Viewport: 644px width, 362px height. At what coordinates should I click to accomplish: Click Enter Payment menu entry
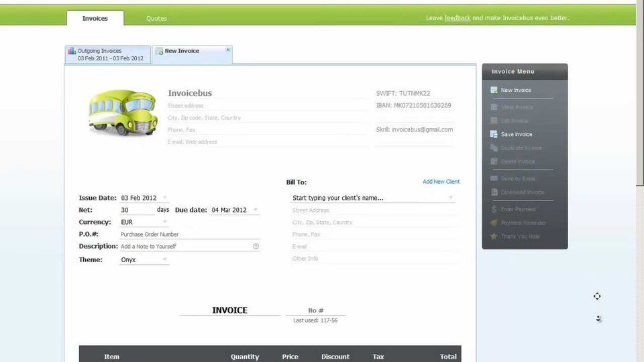tap(519, 209)
